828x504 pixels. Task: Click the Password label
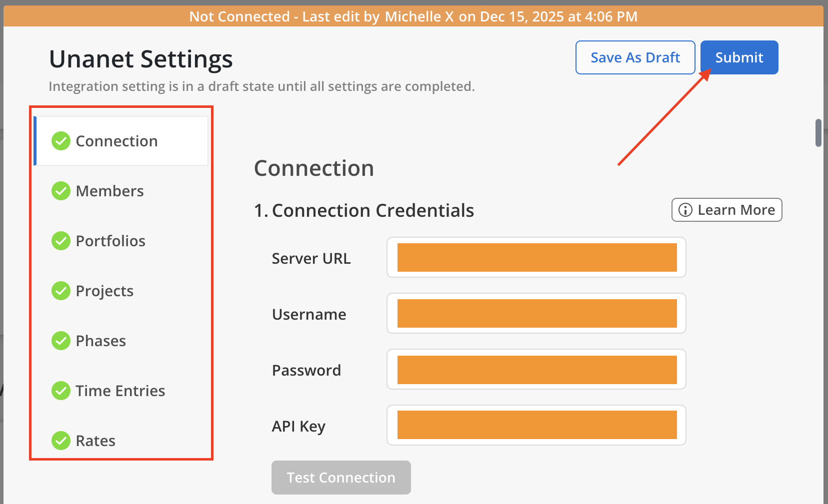[306, 370]
